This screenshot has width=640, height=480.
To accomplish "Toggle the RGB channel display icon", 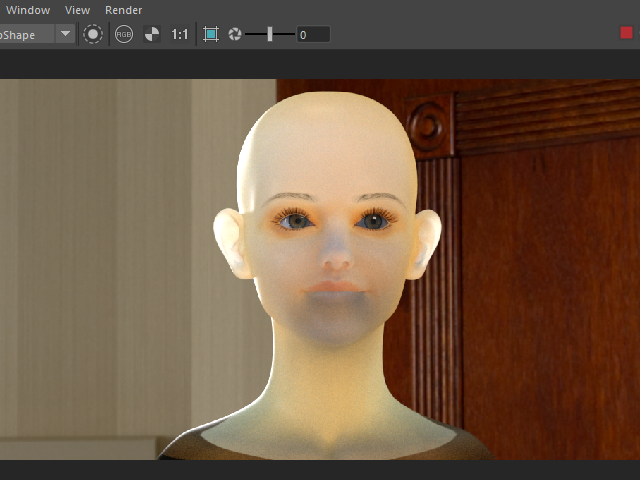I will click(x=124, y=34).
